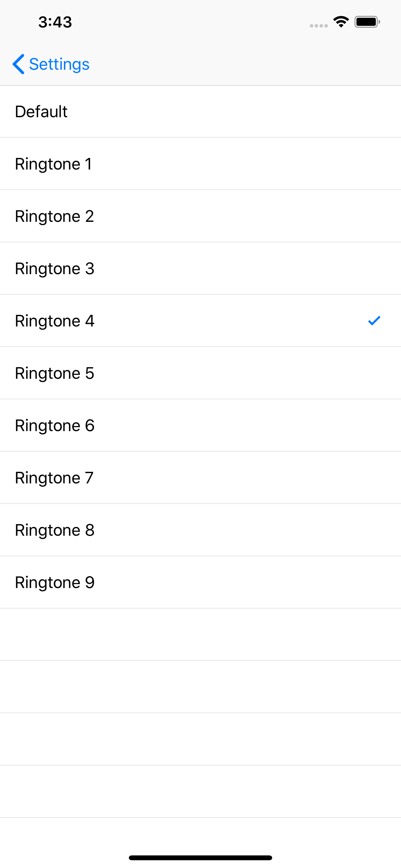Screen dimensions: 401x868
Task: Tap the Wi-Fi status icon
Action: click(x=341, y=22)
